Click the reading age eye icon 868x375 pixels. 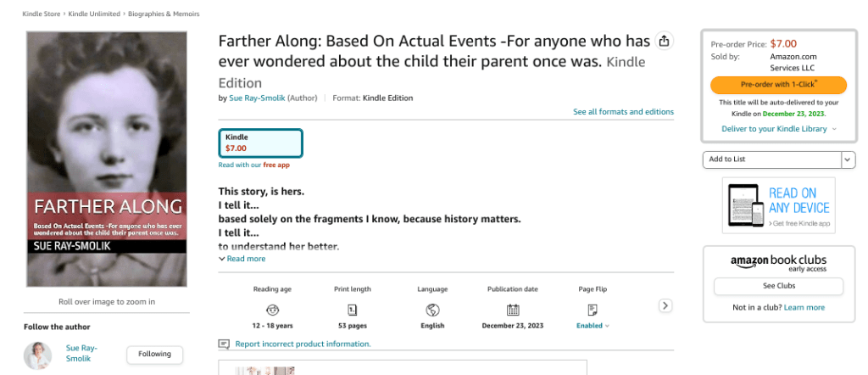272,310
